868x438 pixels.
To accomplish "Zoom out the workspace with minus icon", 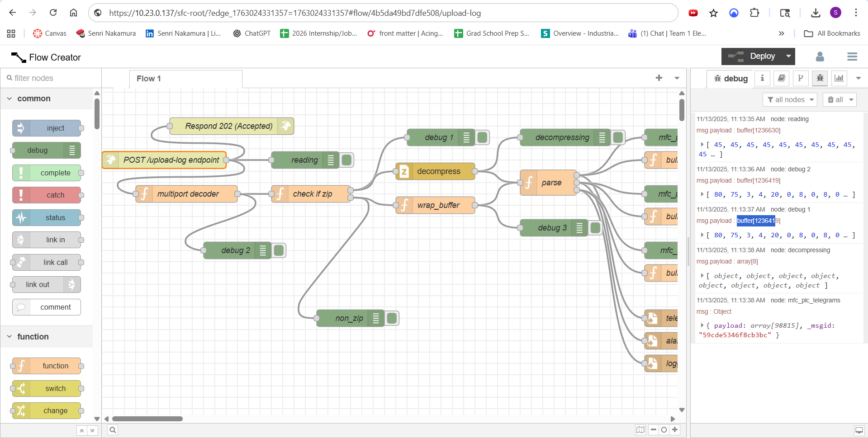I will click(x=653, y=430).
